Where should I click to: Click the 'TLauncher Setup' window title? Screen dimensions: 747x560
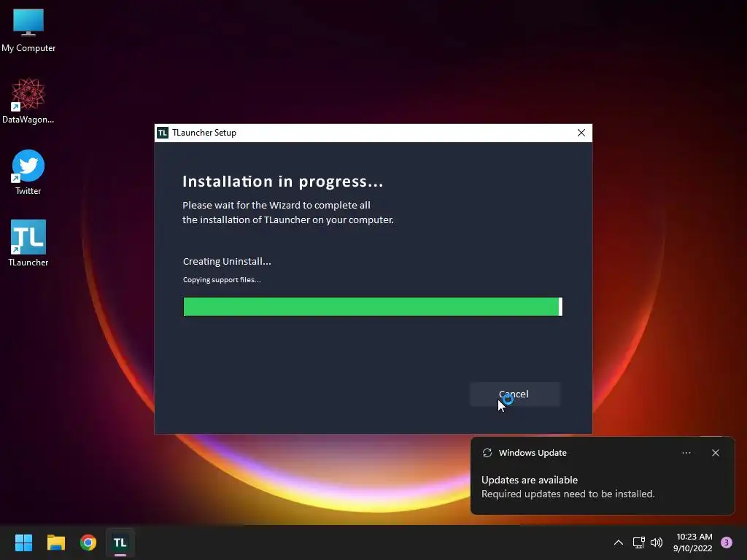click(204, 133)
